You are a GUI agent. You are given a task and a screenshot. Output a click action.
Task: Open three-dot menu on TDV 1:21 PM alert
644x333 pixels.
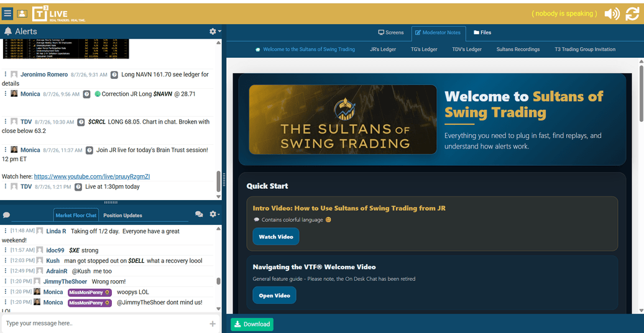6,186
